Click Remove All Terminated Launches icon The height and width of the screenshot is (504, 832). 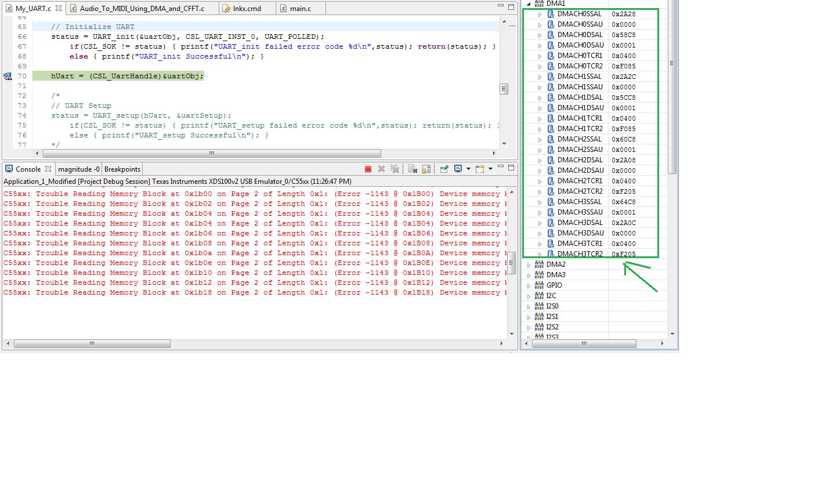click(395, 169)
